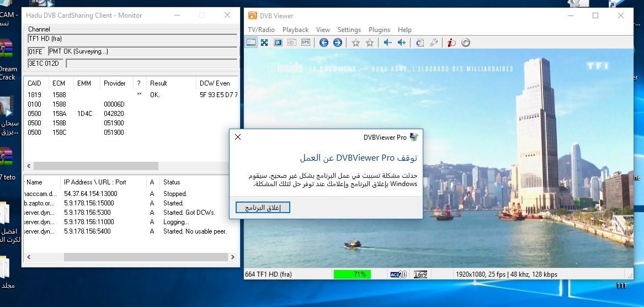The height and width of the screenshot is (307, 644).
Task: Raise volume with speaker plus icon
Action: tap(402, 43)
